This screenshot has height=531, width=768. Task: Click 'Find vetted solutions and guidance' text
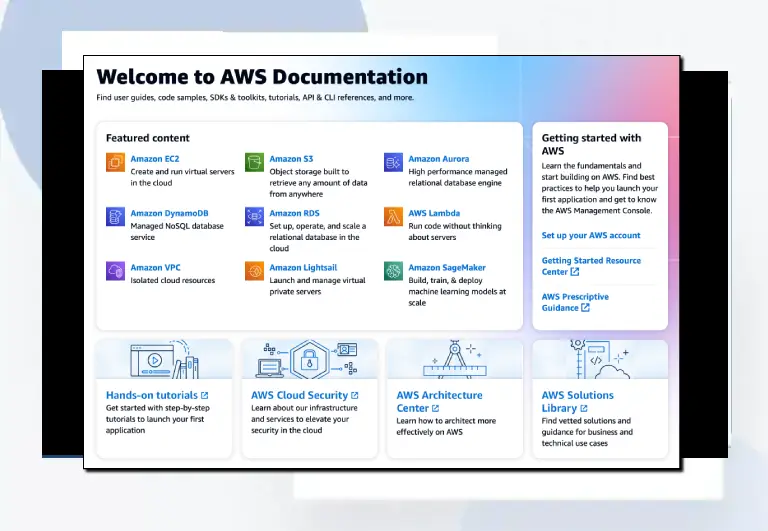(587, 432)
